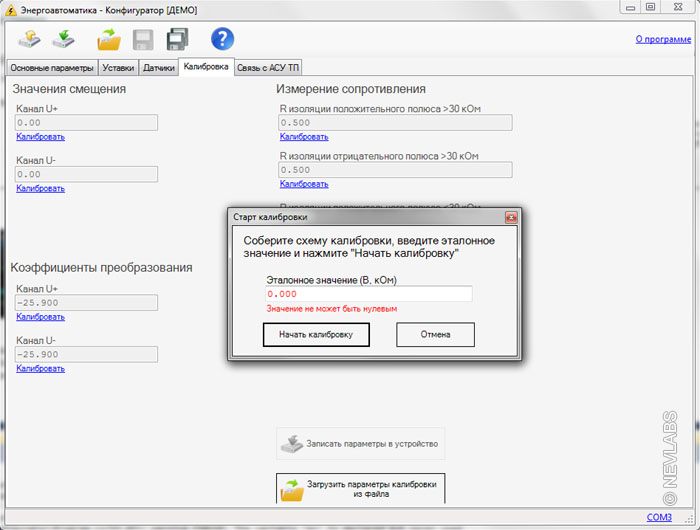The width and height of the screenshot is (700, 530).
Task: Click the COM3 port link in status bar
Action: click(x=660, y=517)
